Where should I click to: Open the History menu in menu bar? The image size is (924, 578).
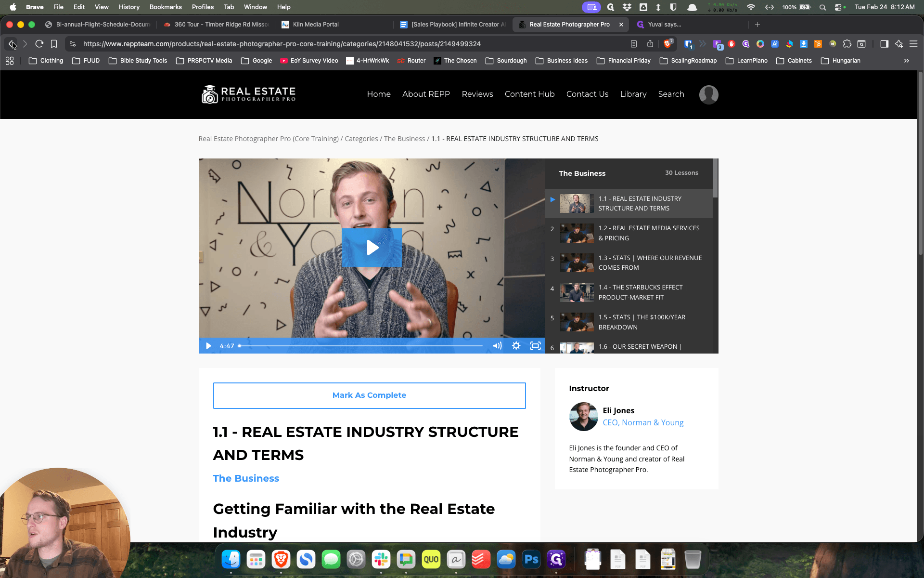click(129, 7)
